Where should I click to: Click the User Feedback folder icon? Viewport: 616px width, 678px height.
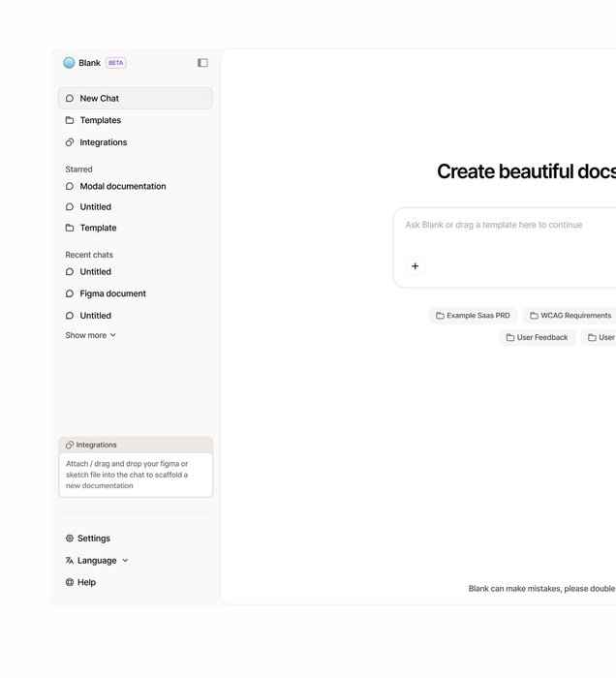tap(510, 337)
